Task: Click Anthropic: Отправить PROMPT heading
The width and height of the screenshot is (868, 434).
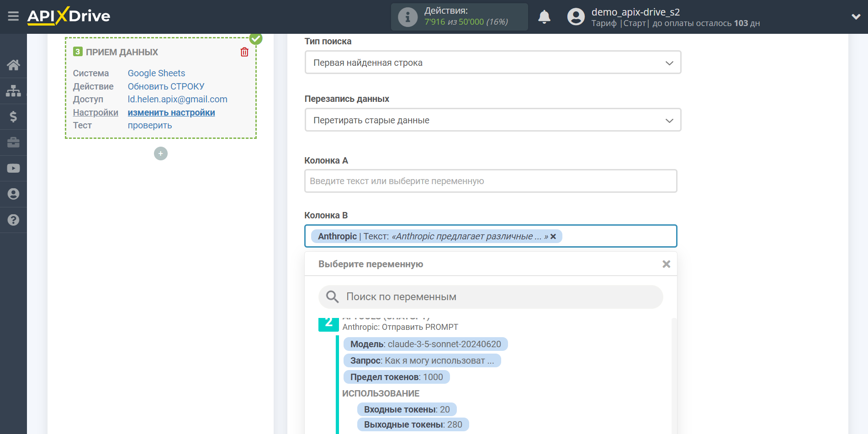Action: coord(400,327)
